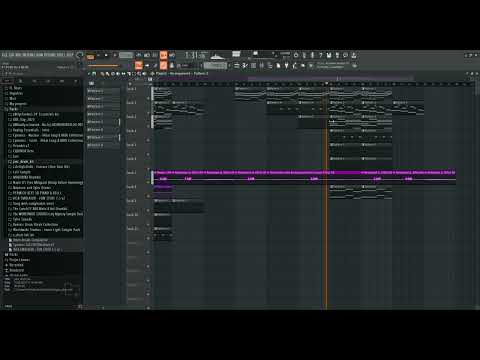Click the Track 10 header label

132,215
